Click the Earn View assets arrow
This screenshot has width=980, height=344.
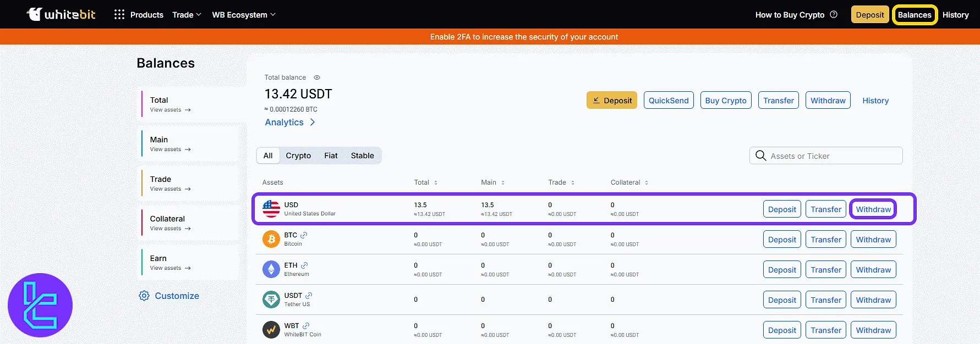point(188,268)
